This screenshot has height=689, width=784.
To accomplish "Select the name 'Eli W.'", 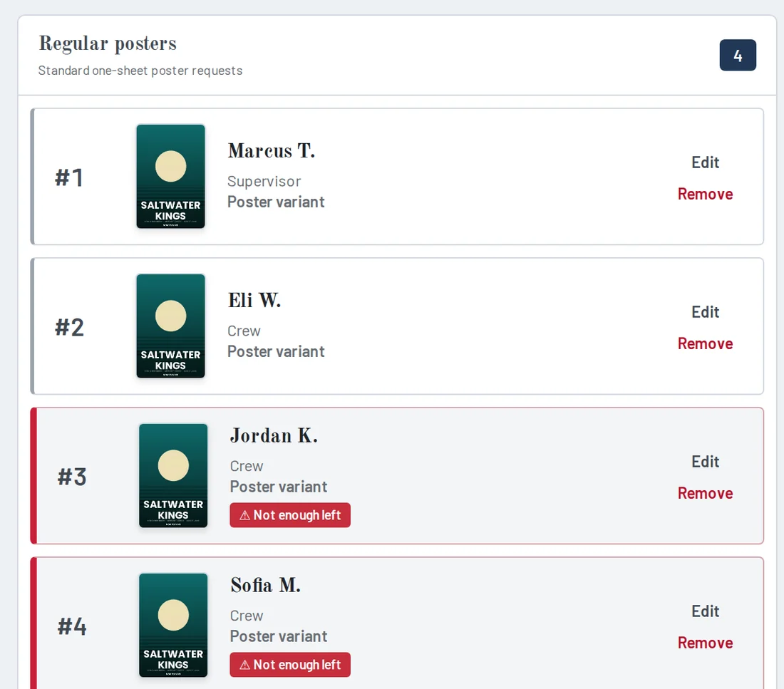I will [x=254, y=300].
